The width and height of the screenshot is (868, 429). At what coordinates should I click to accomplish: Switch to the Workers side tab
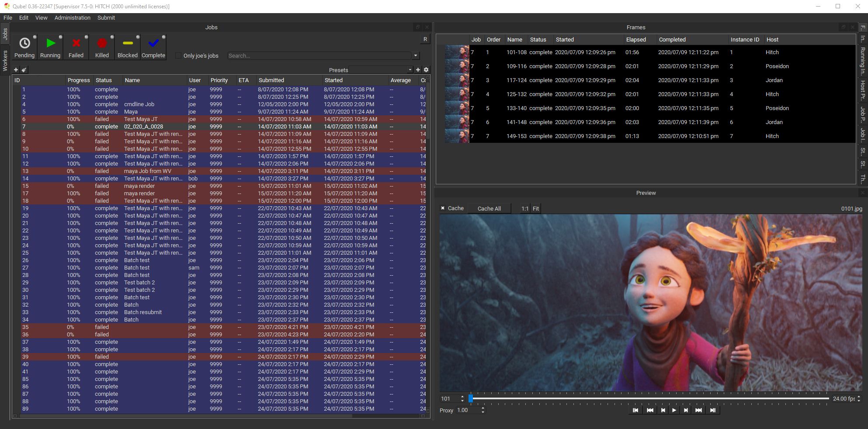[x=5, y=61]
